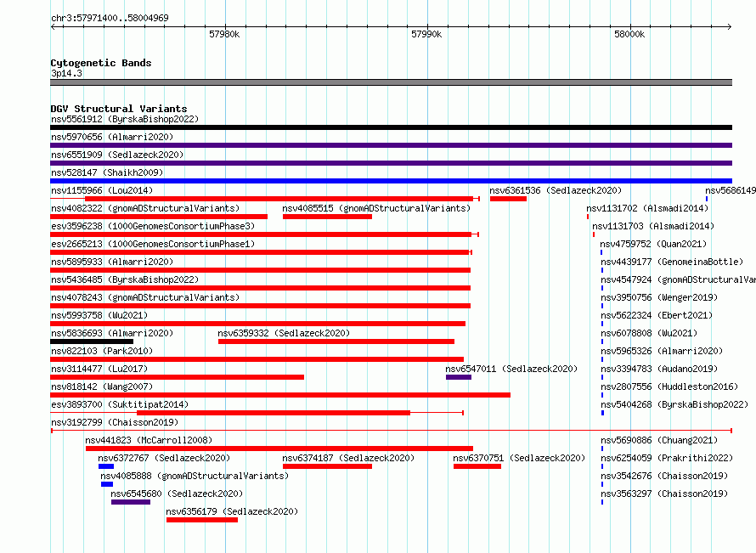Select the Cytogenetic Bands track title

pyautogui.click(x=101, y=63)
